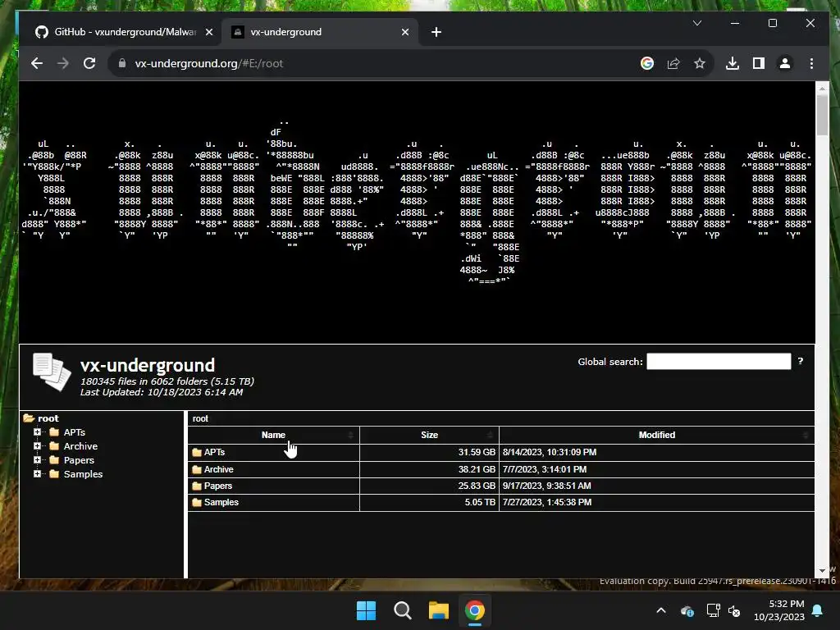Click the 180345 files summary line
The image size is (840, 630).
[x=167, y=381]
